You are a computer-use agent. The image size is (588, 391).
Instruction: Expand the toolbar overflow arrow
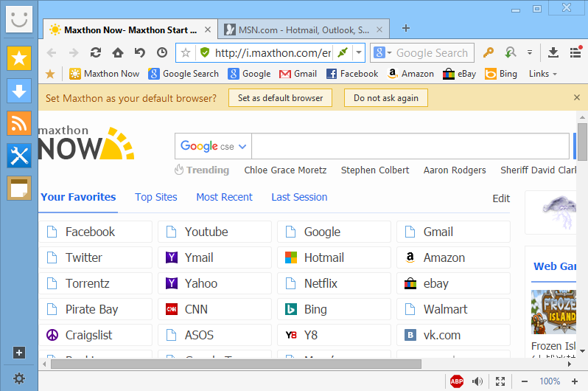pos(530,52)
